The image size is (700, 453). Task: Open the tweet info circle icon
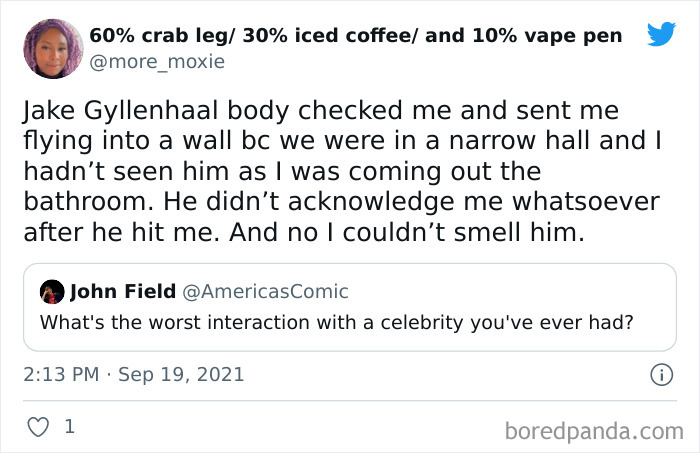tap(661, 375)
